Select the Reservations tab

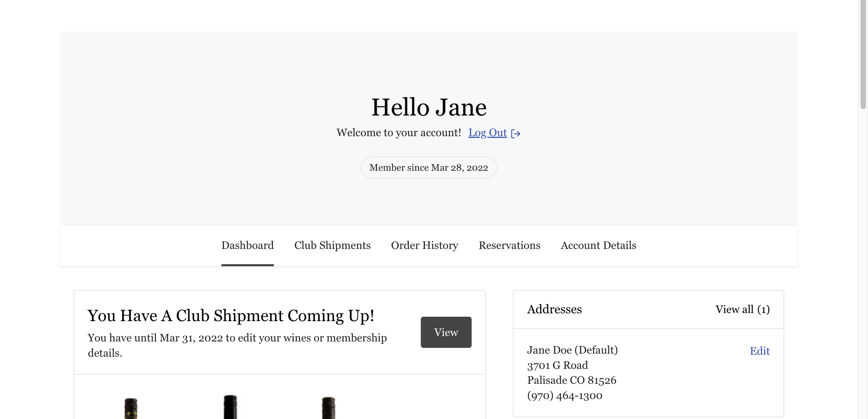tap(509, 245)
